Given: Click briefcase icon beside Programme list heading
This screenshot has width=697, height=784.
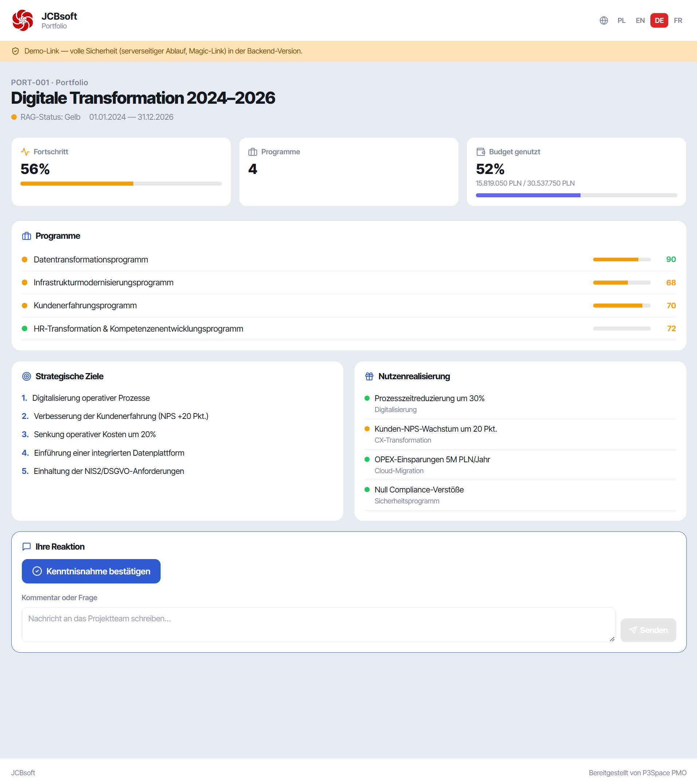Looking at the screenshot, I should pos(27,236).
